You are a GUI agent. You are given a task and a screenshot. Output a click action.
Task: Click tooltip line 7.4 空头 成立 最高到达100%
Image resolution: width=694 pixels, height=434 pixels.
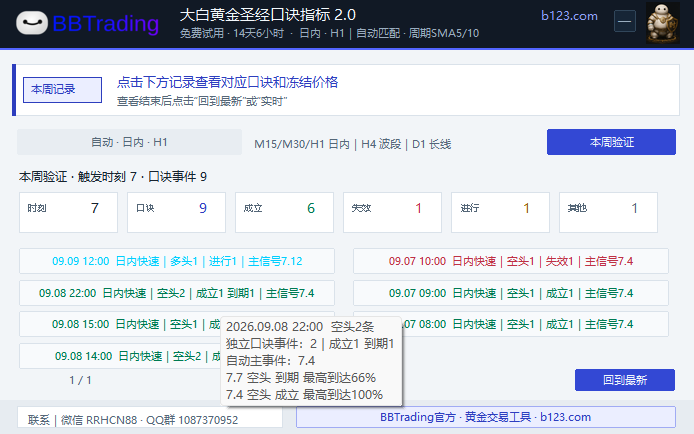tap(304, 395)
